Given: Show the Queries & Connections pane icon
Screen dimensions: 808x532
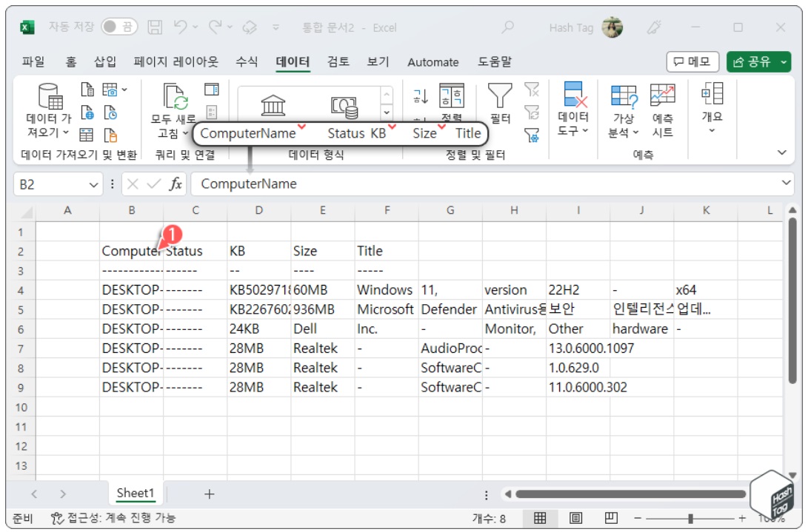Looking at the screenshot, I should (212, 90).
